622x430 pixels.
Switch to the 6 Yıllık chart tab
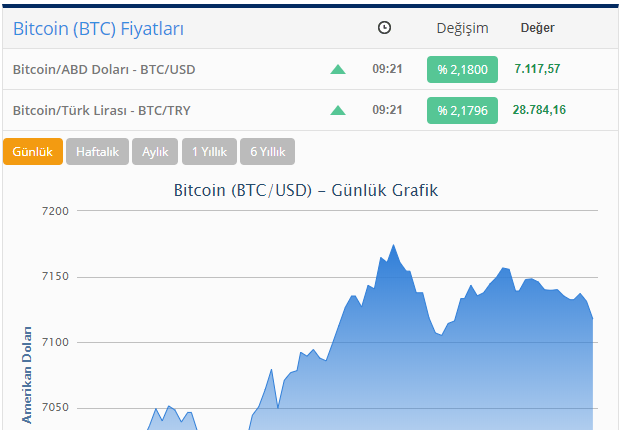tap(267, 152)
